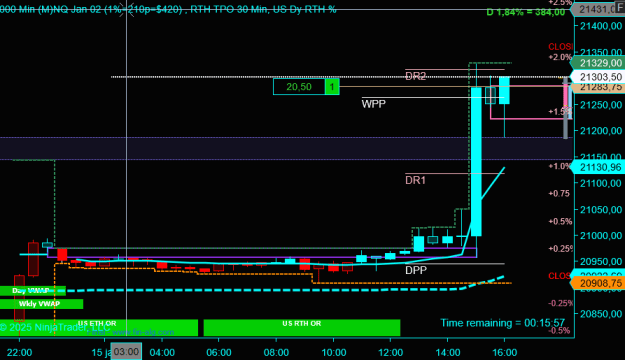The height and width of the screenshot is (360, 625).
Task: Select the WPP pivot label
Action: [373, 104]
